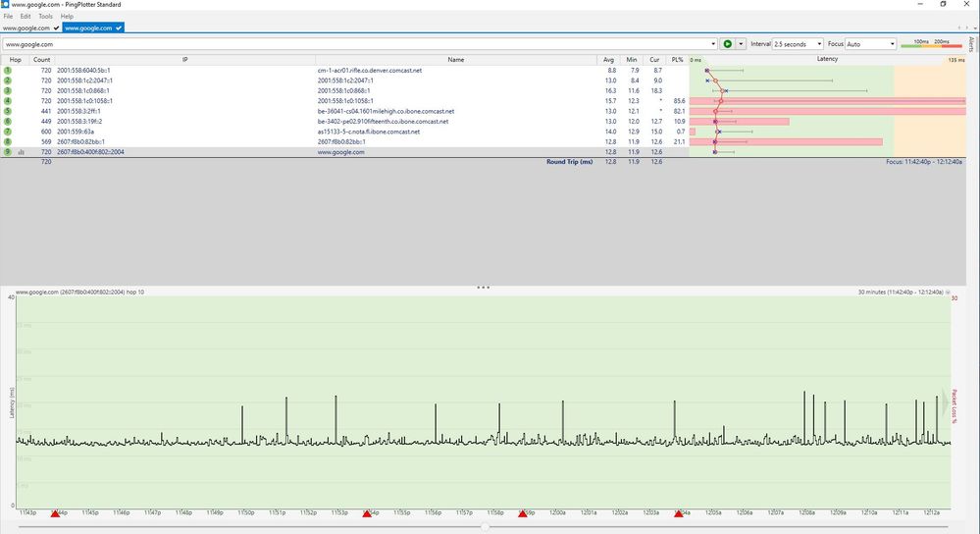Click hop 7 green circle icon
This screenshot has width=980, height=534.
[8, 132]
